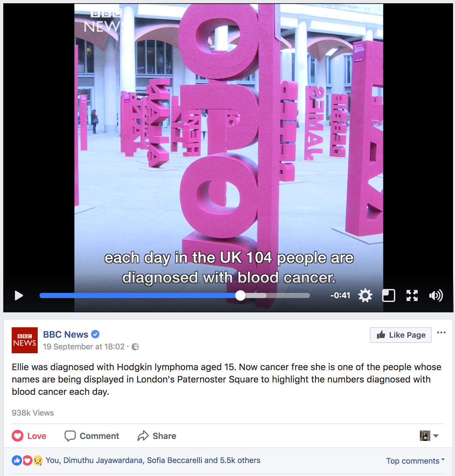Click the like reaction icon summary

coord(17,460)
